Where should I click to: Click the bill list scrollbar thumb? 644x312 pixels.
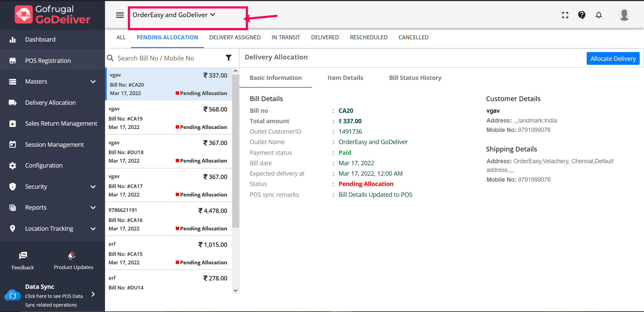[235, 151]
